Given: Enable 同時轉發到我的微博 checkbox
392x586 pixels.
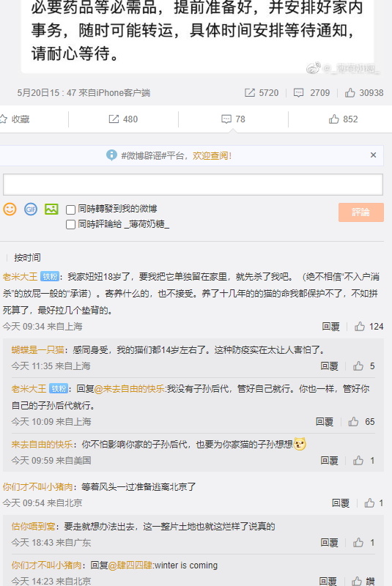Looking at the screenshot, I should tap(70, 209).
